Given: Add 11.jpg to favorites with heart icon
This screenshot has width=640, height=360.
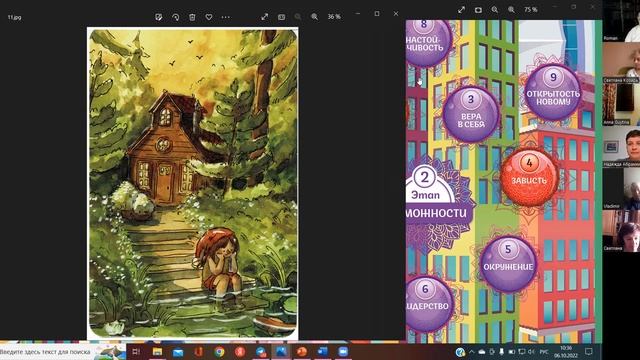Looking at the screenshot, I should tap(209, 17).
